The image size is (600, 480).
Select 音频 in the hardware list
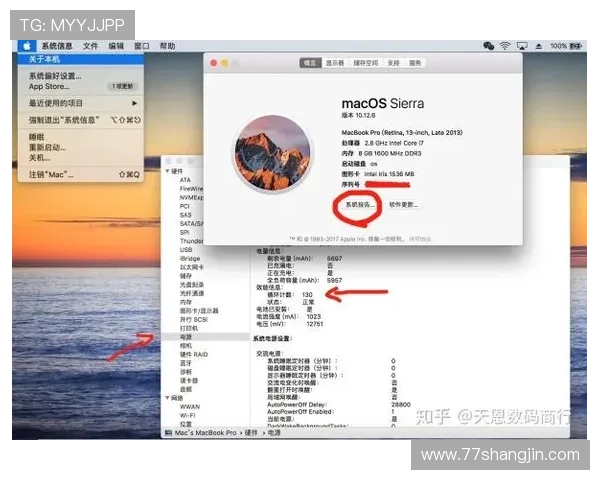click(x=186, y=390)
